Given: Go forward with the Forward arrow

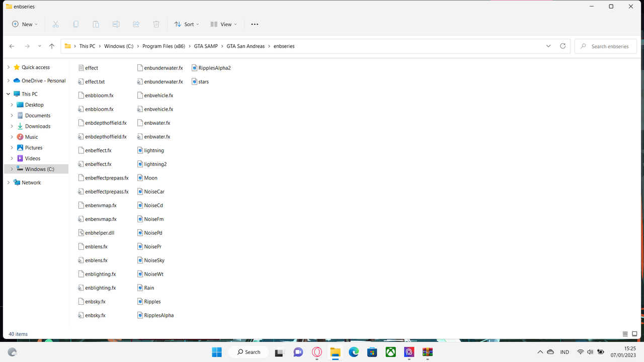Looking at the screenshot, I should [x=27, y=46].
